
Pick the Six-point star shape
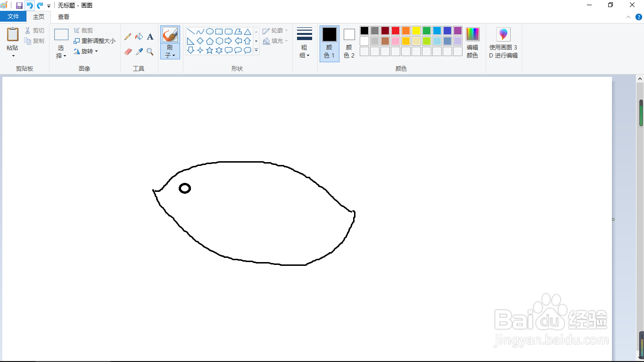pyautogui.click(x=219, y=50)
